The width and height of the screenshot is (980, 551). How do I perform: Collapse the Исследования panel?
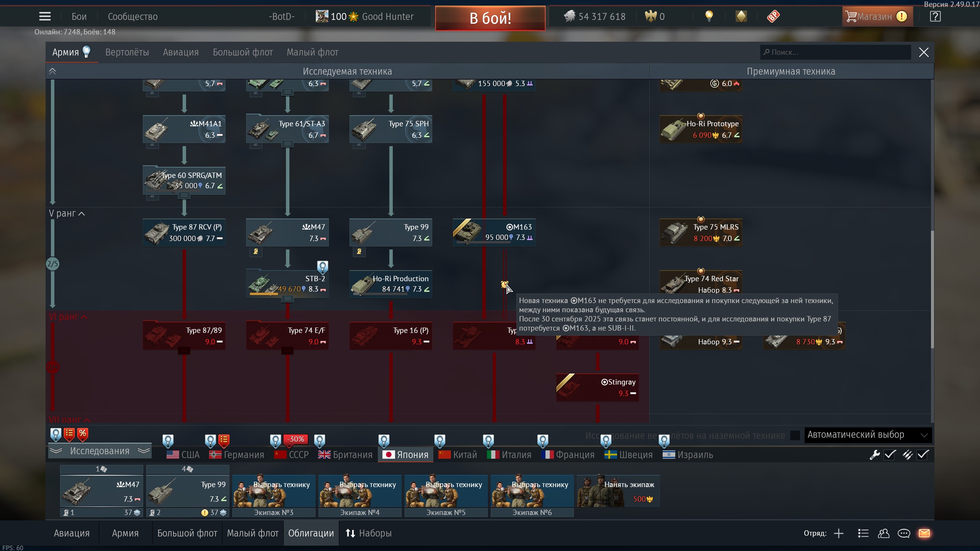(x=100, y=451)
